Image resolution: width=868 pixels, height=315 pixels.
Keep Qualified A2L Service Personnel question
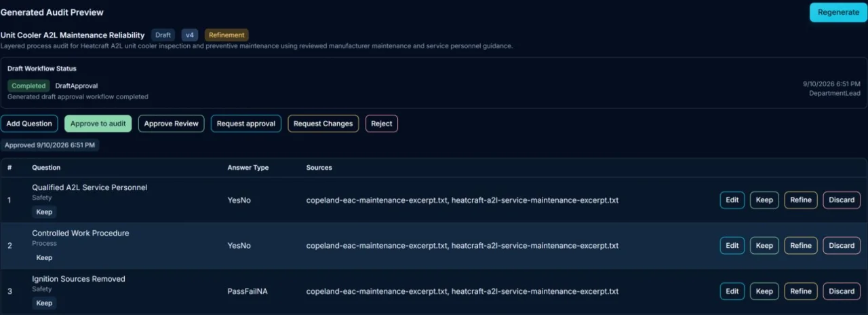point(764,200)
